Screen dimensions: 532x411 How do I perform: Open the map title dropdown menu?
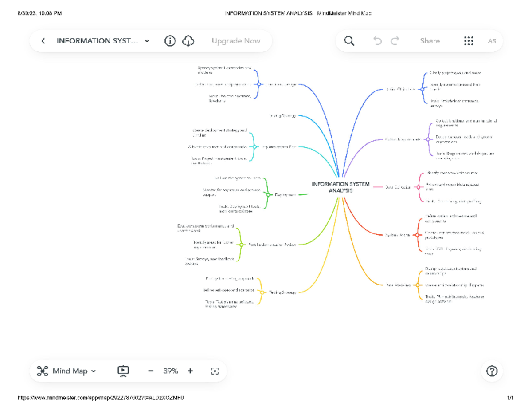tap(147, 41)
